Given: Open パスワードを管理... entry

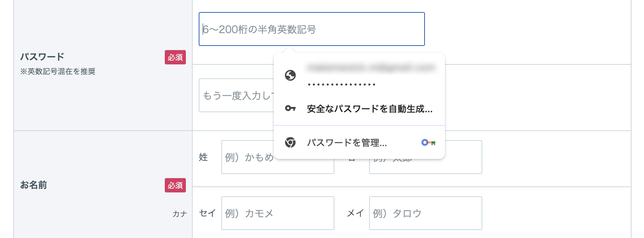Looking at the screenshot, I should click(x=347, y=143).
